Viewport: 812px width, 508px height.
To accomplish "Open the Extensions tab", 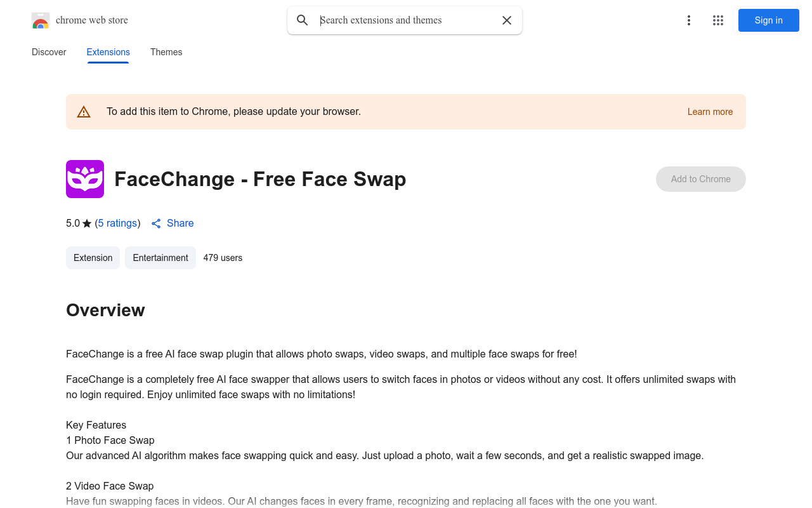I will click(x=108, y=52).
